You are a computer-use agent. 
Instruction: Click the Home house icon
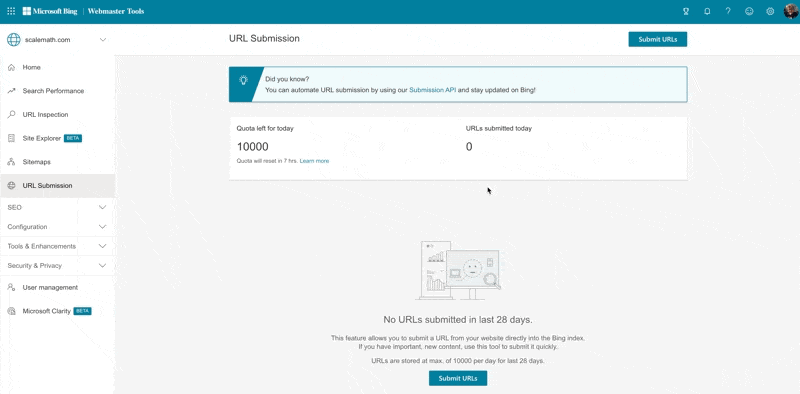[x=11, y=67]
